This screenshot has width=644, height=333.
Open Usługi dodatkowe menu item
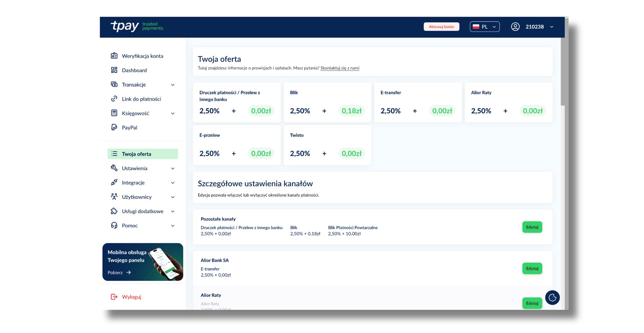[x=143, y=211]
